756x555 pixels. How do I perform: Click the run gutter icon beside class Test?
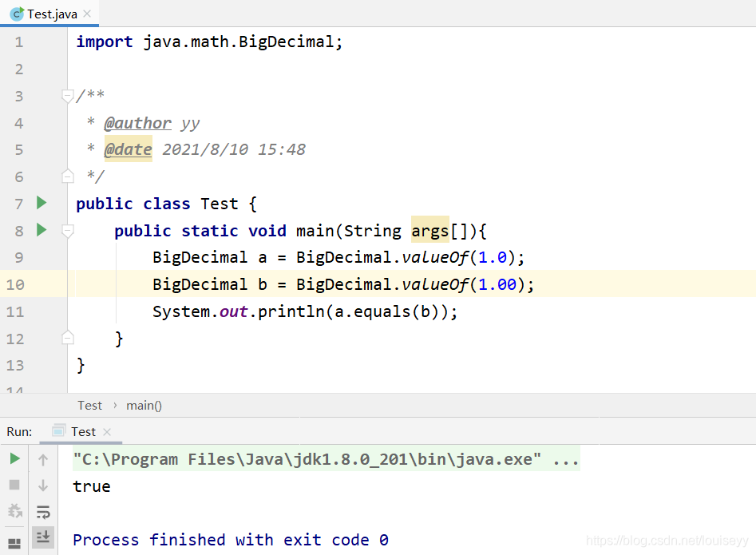[42, 203]
